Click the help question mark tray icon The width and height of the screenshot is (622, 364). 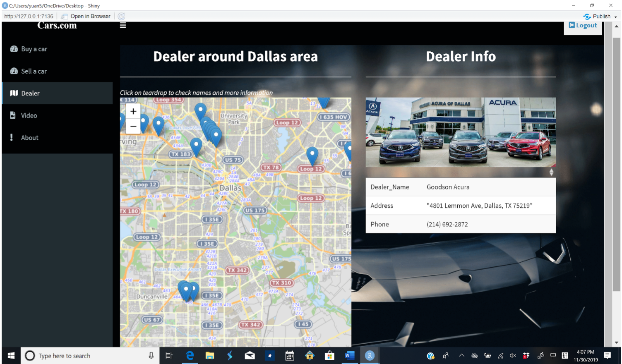430,356
